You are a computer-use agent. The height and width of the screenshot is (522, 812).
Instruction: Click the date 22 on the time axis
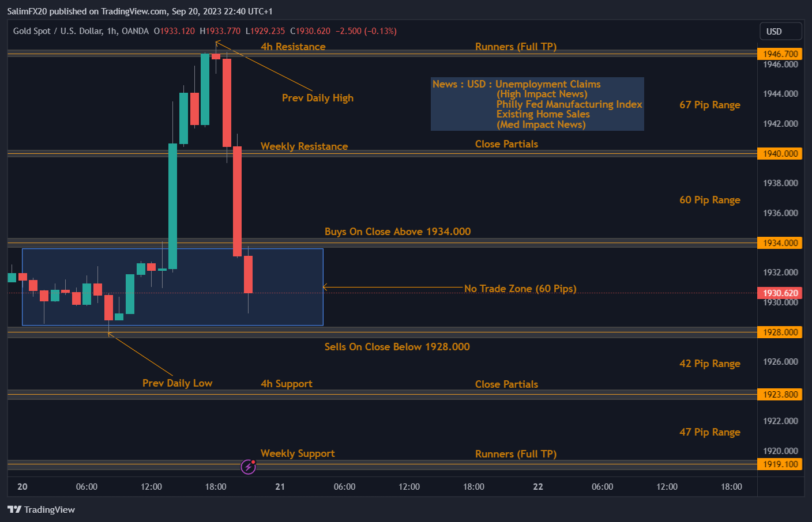538,487
